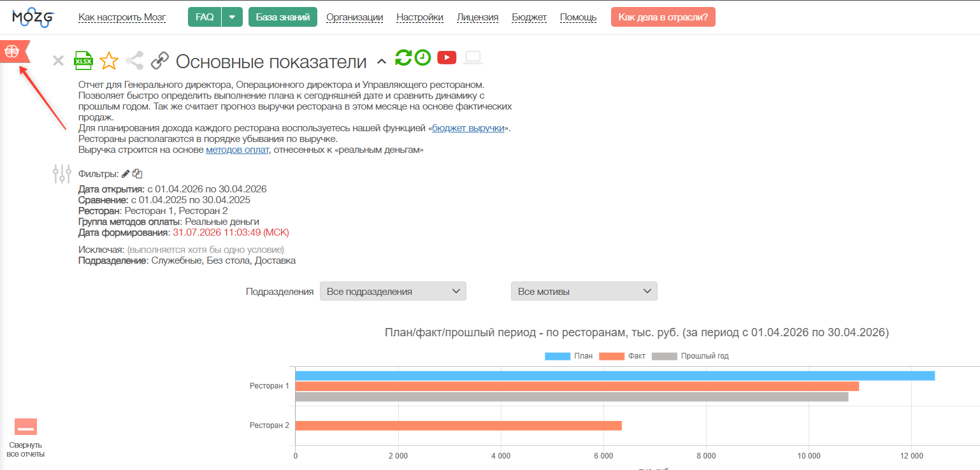980x470 pixels.
Task: Follow the бюджет выручки link
Action: pyautogui.click(x=468, y=128)
